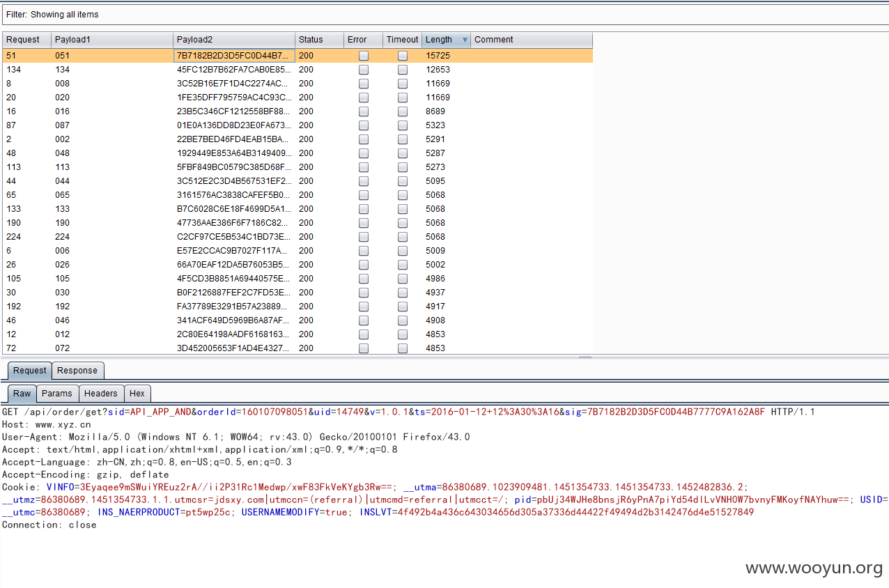The image size is (889, 588).
Task: Select the row with length 5273
Action: pyautogui.click(x=297, y=167)
